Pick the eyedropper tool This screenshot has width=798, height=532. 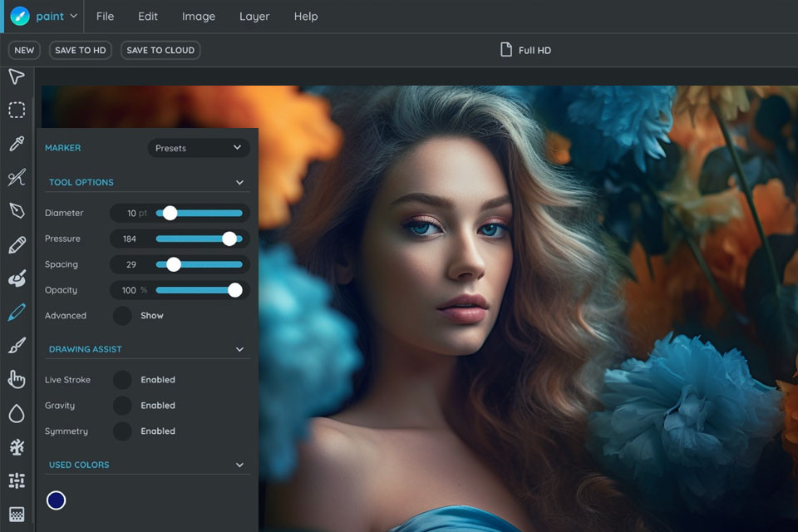16,143
